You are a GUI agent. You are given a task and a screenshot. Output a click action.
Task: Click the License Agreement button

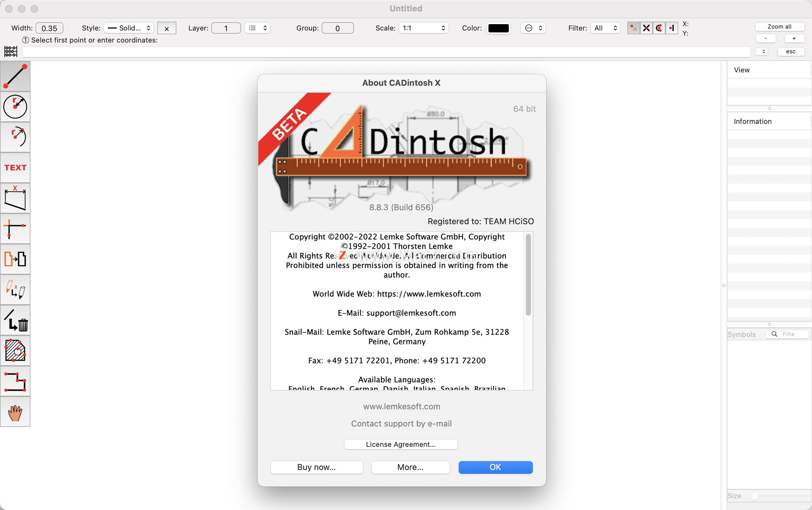(401, 444)
